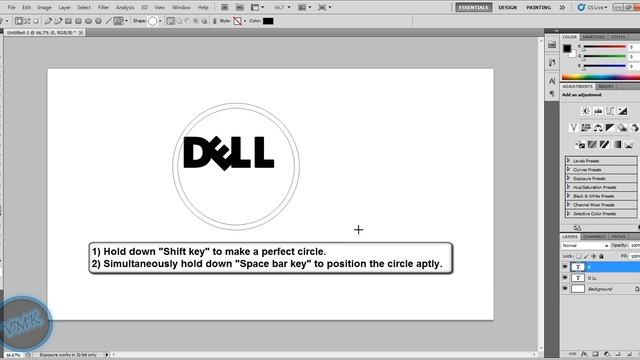This screenshot has height=360, width=640.
Task: Open the Layer menu
Action: (x=64, y=7)
